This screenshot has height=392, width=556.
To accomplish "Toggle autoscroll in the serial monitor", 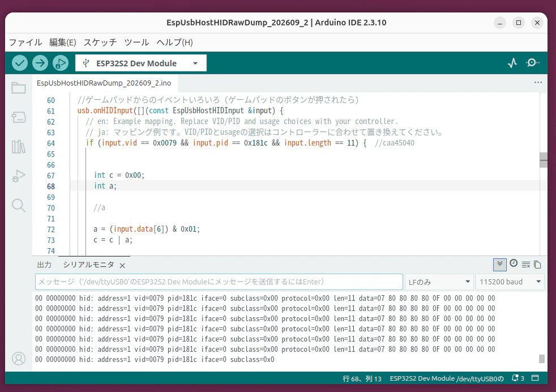I will [499, 265].
